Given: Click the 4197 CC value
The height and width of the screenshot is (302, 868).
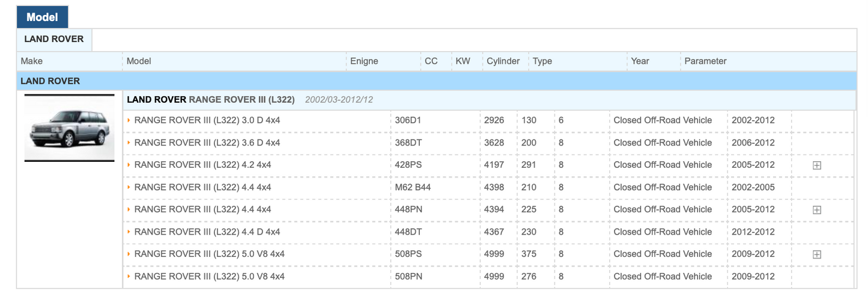Looking at the screenshot, I should (494, 165).
